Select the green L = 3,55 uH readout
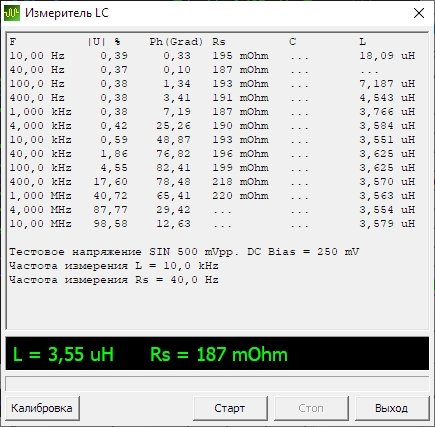 63,354
